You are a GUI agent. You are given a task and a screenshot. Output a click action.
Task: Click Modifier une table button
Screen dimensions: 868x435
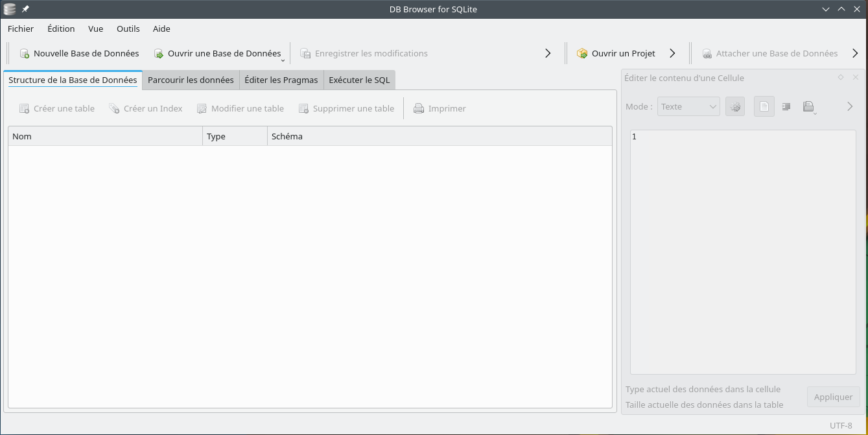240,108
